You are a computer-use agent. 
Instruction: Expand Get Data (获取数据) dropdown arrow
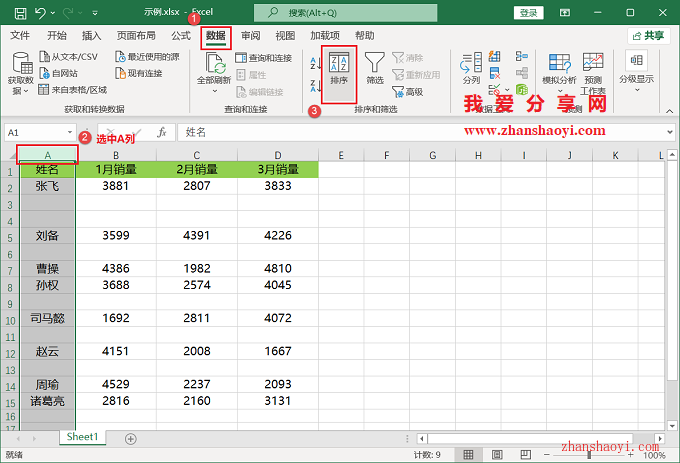click(x=26, y=91)
